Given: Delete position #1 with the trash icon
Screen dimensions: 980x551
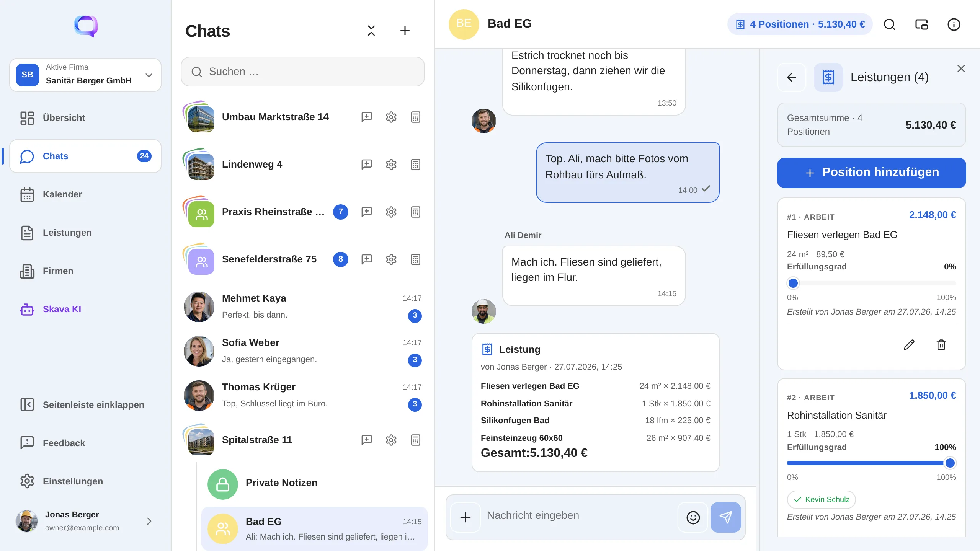Looking at the screenshot, I should tap(941, 345).
